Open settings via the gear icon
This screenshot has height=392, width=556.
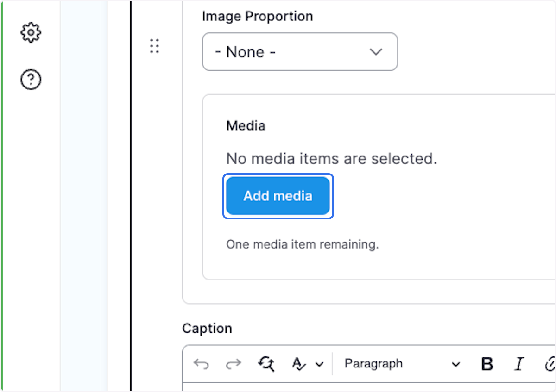[31, 32]
